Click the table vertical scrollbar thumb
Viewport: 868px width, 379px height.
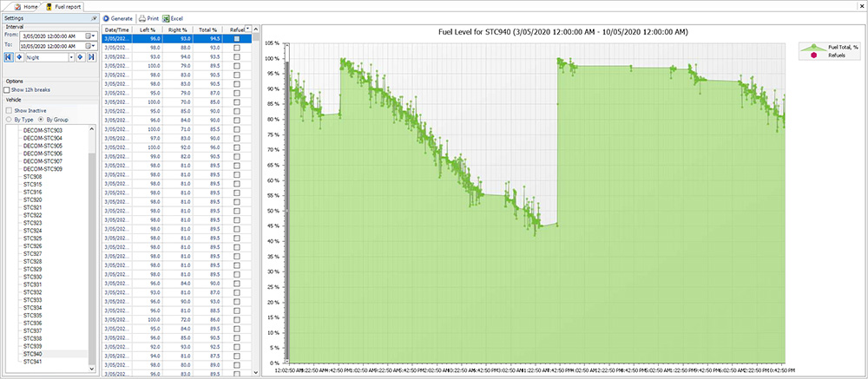coord(256,35)
